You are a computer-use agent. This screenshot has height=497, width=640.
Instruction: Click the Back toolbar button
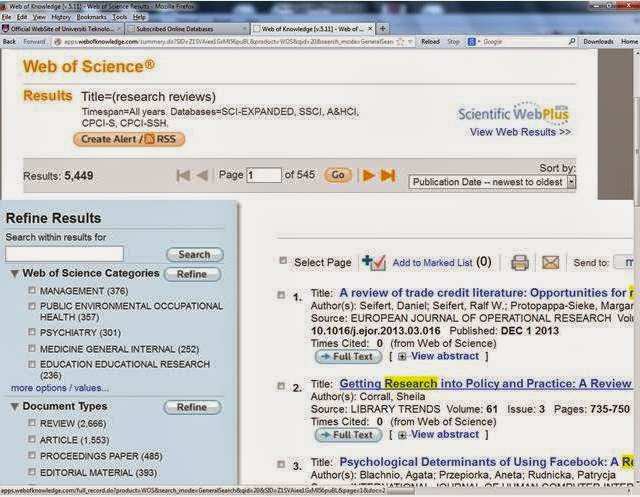coord(9,42)
